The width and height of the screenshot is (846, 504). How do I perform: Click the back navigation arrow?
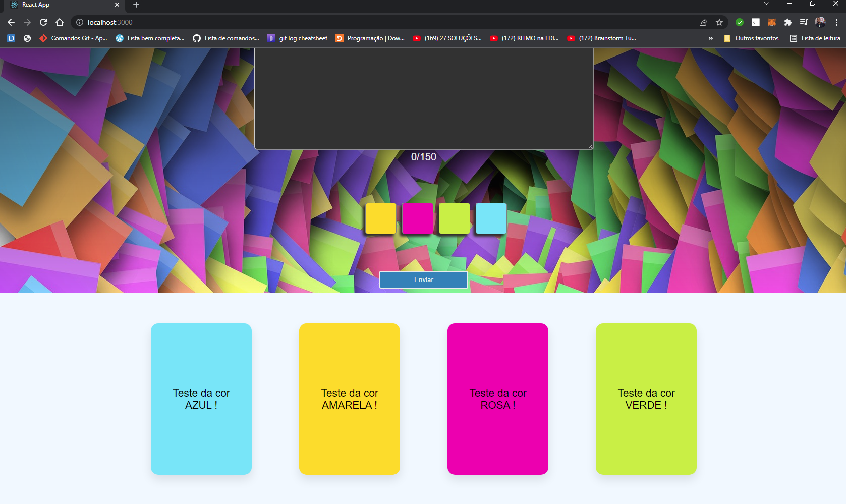11,22
